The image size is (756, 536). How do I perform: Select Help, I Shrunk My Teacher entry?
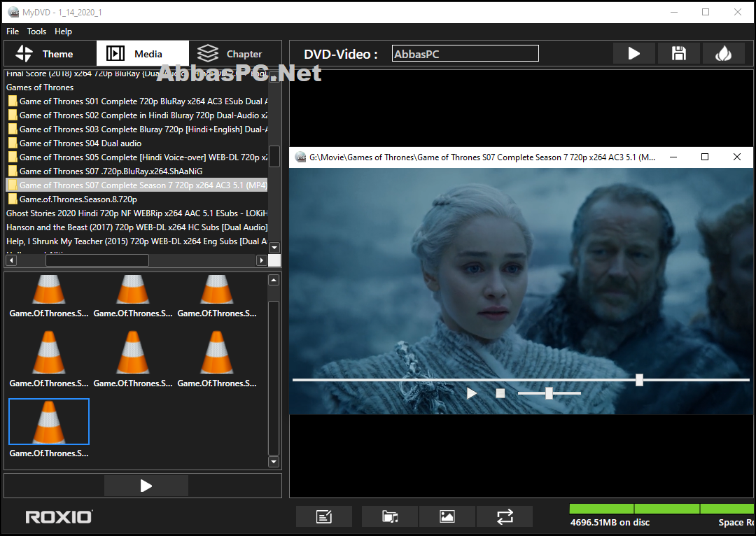pos(137,241)
